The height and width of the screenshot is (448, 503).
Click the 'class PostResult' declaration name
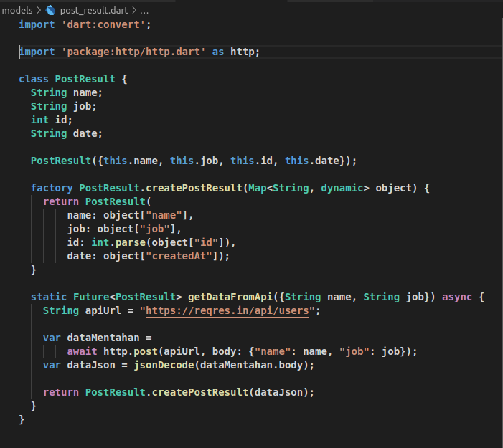[x=85, y=79]
